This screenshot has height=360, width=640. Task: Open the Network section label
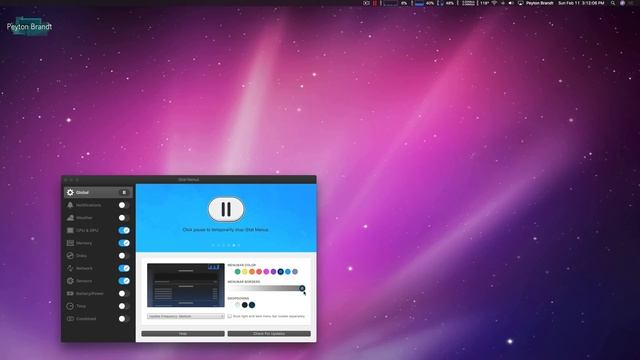(84, 268)
